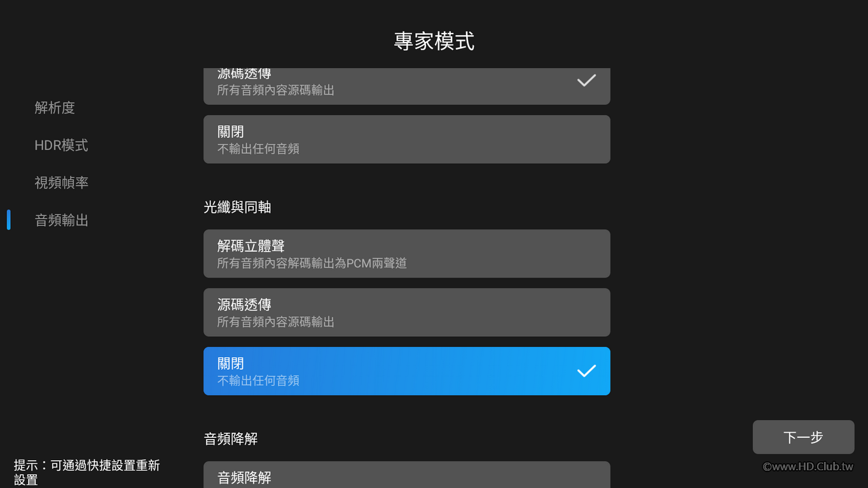Choose the gray 關閉 option above 光纖與同軸

[406, 139]
